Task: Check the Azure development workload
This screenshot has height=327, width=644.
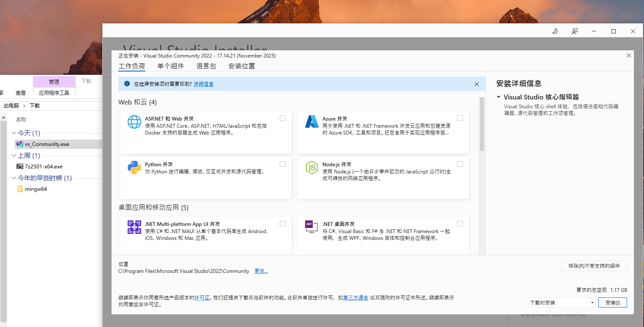Action: (460, 118)
